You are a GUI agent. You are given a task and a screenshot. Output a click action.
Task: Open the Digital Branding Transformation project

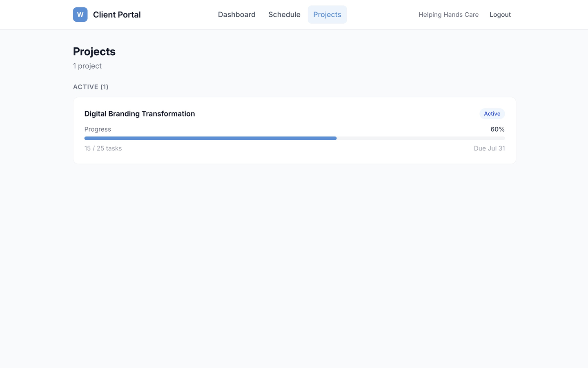[139, 114]
